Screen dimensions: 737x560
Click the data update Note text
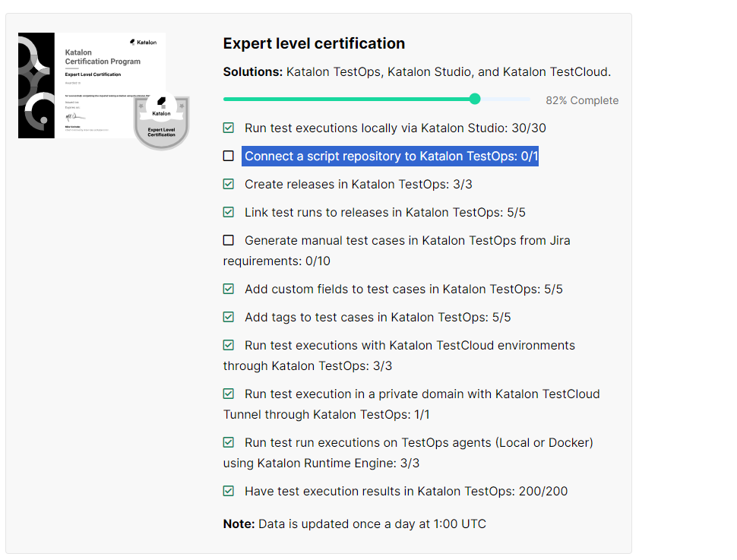[x=354, y=524]
